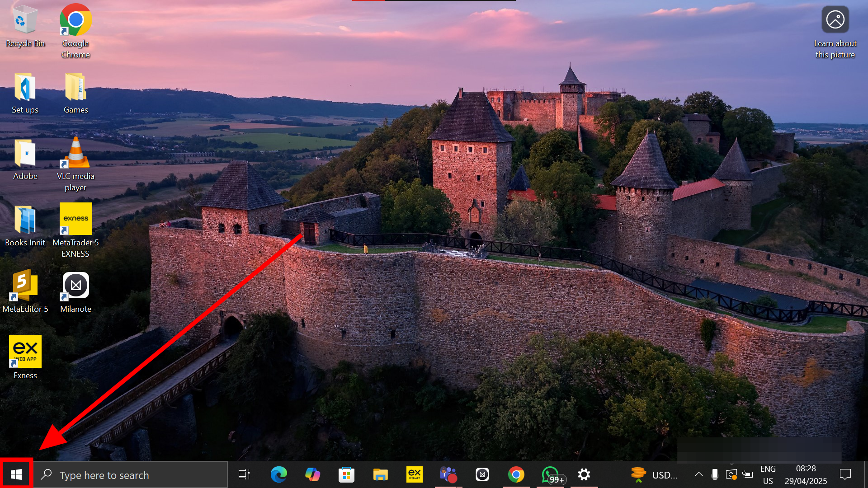Open Microsoft Store from the taskbar

click(x=346, y=474)
